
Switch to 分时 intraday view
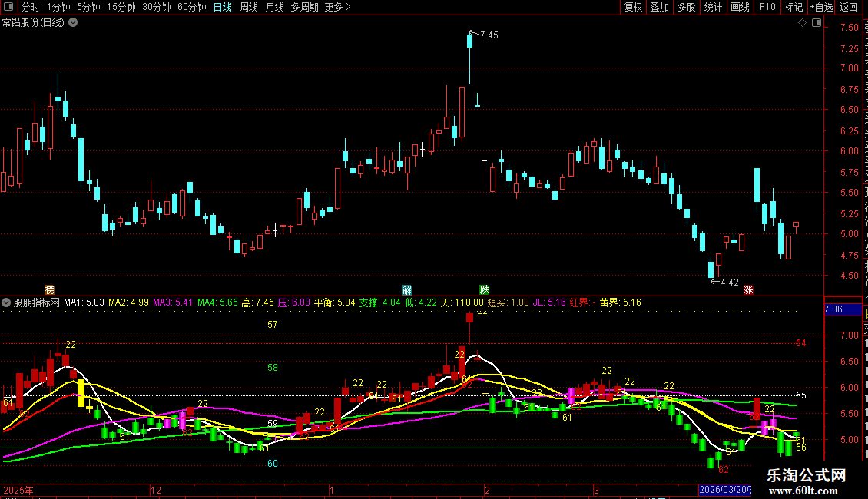[31, 7]
